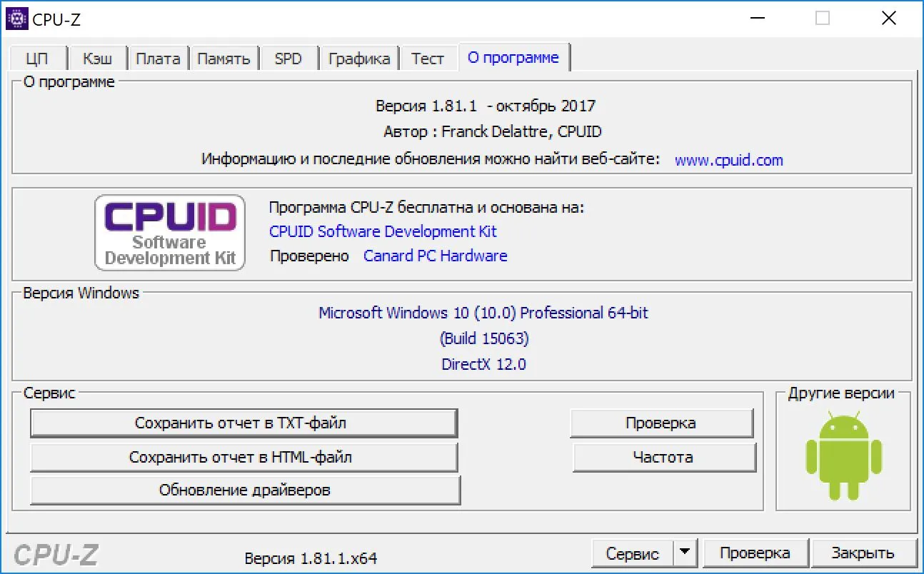Click the 'Проверено' label
The image size is (924, 574).
coord(309,256)
